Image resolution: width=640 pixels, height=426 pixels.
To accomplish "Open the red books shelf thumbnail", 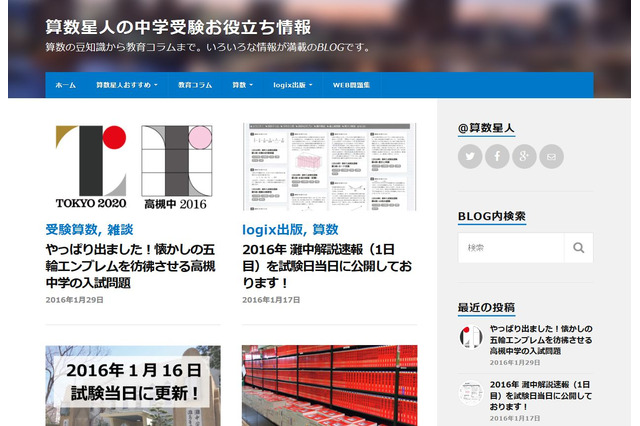I will (x=329, y=386).
